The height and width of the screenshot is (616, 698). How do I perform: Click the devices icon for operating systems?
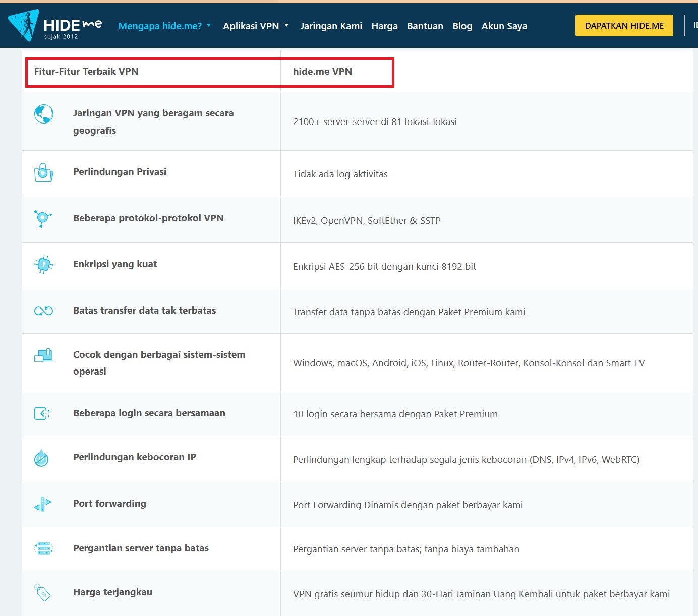[44, 355]
